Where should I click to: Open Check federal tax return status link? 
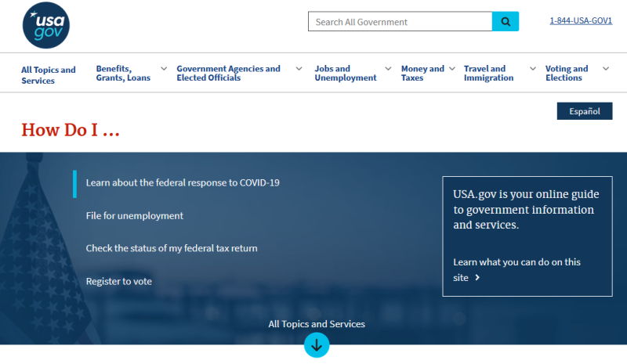point(172,248)
